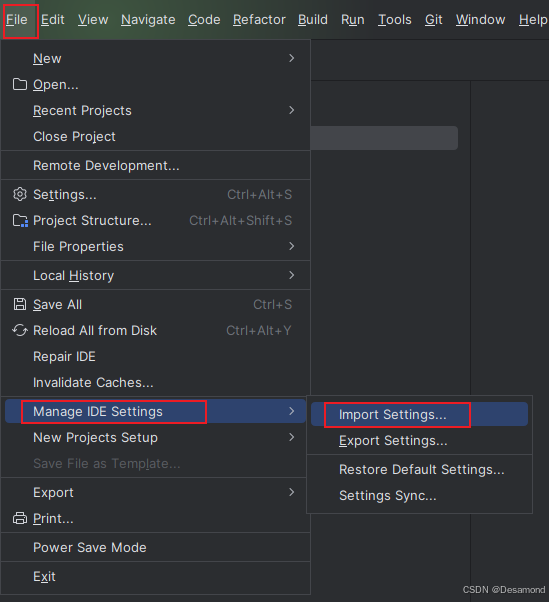Choose Reload All from Disk
The width and height of the screenshot is (549, 602).
[155, 331]
